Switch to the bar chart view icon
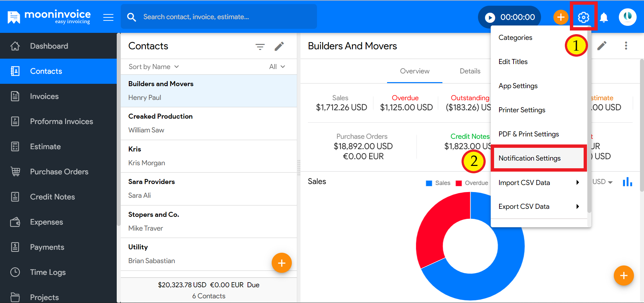 point(627,182)
